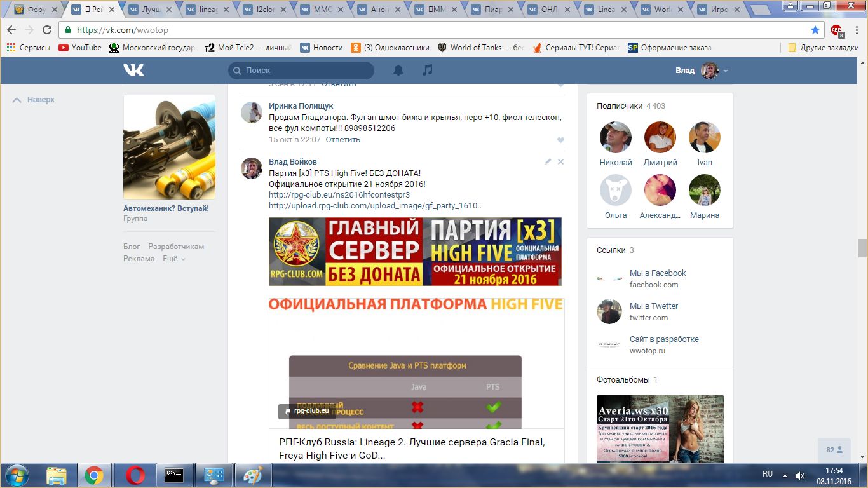Open Мой Tele2 bookmark
Image resolution: width=868 pixels, height=488 pixels.
[248, 48]
